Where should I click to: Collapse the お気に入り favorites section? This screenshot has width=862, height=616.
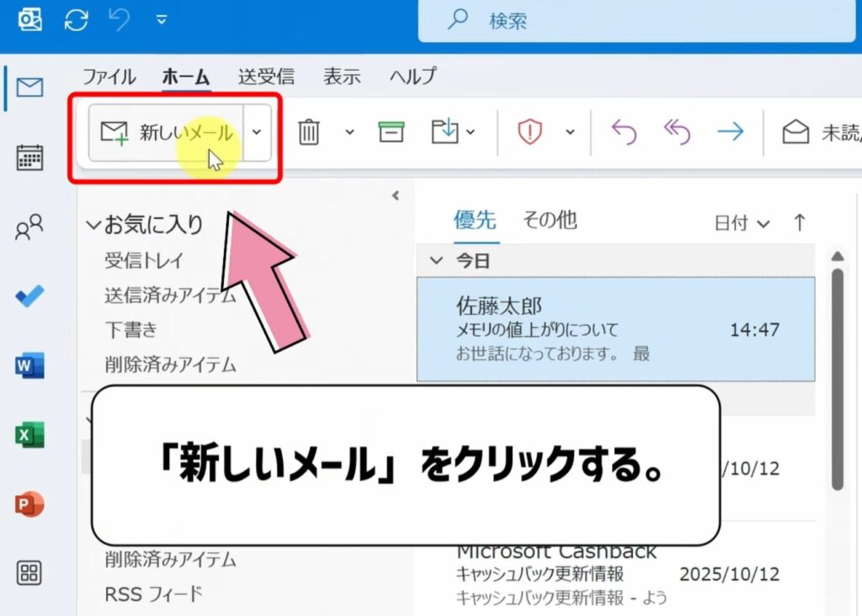coord(95,224)
